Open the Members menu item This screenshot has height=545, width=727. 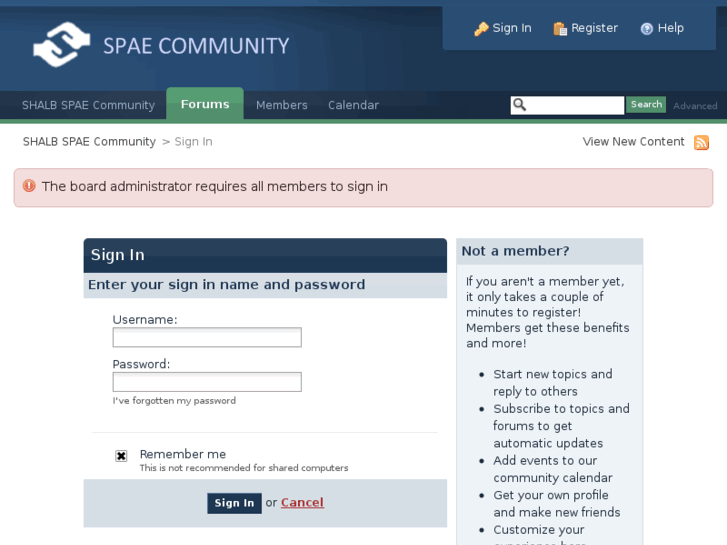[282, 105]
